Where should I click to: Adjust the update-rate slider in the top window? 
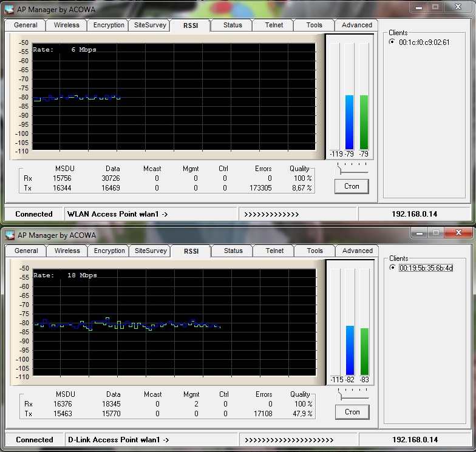pos(339,170)
